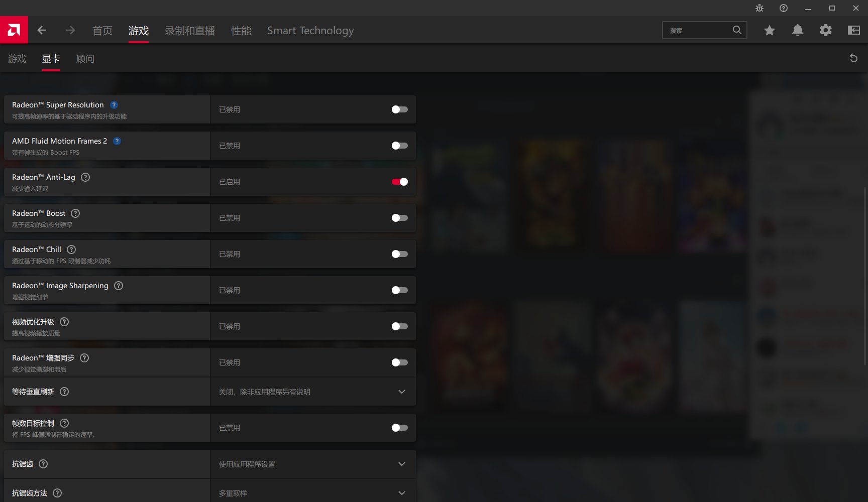Open the settings gear icon
Image resolution: width=868 pixels, height=502 pixels.
click(x=826, y=30)
